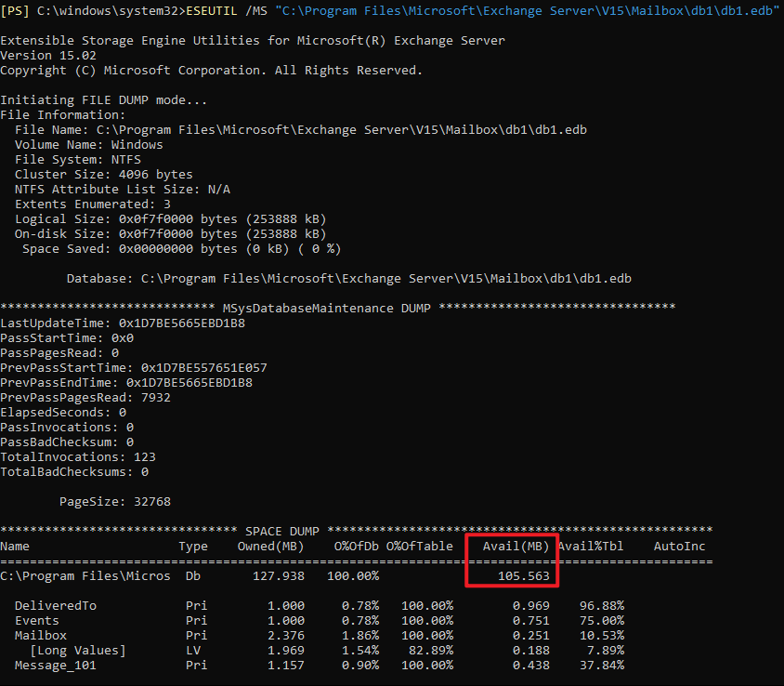Click 'Copyright (C) Microsoft Corporation' line

pyautogui.click(x=211, y=71)
